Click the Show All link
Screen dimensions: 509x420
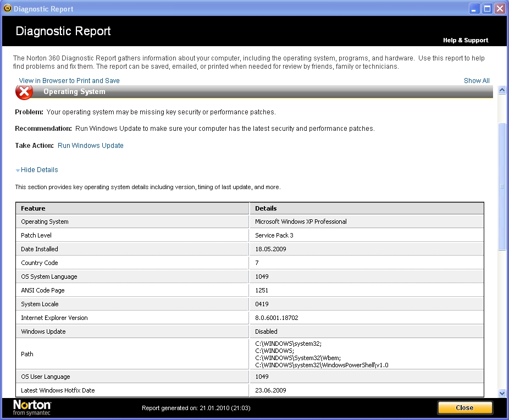[477, 80]
